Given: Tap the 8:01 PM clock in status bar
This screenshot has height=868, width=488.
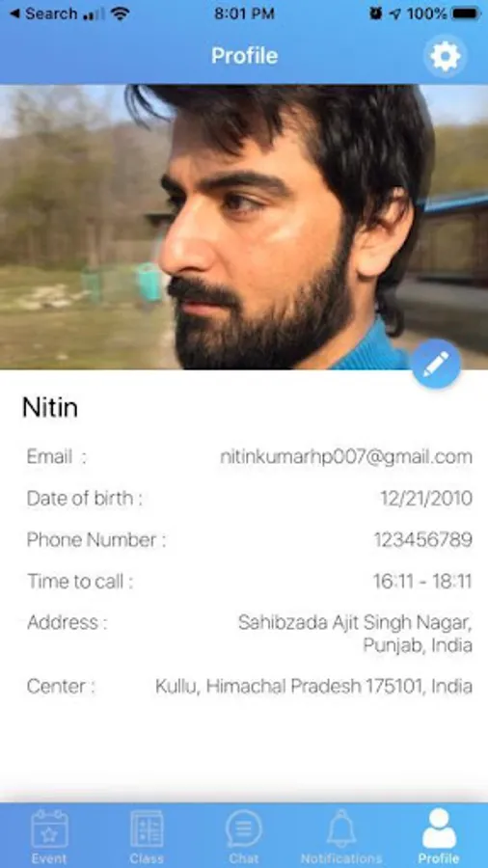Looking at the screenshot, I should point(244,14).
